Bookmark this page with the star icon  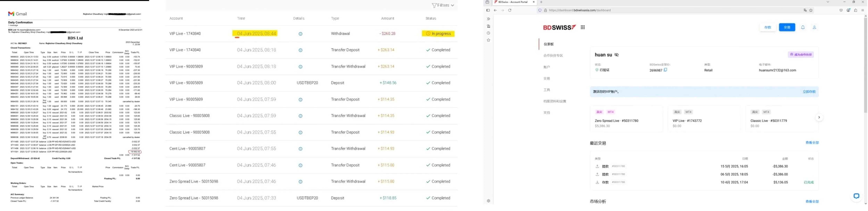pos(811,10)
